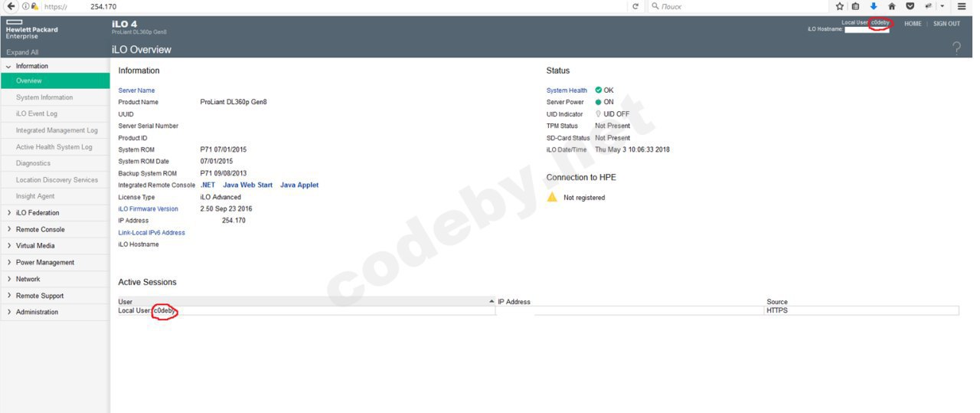Open Integrated Management Log
980x413 pixels.
pos(55,130)
